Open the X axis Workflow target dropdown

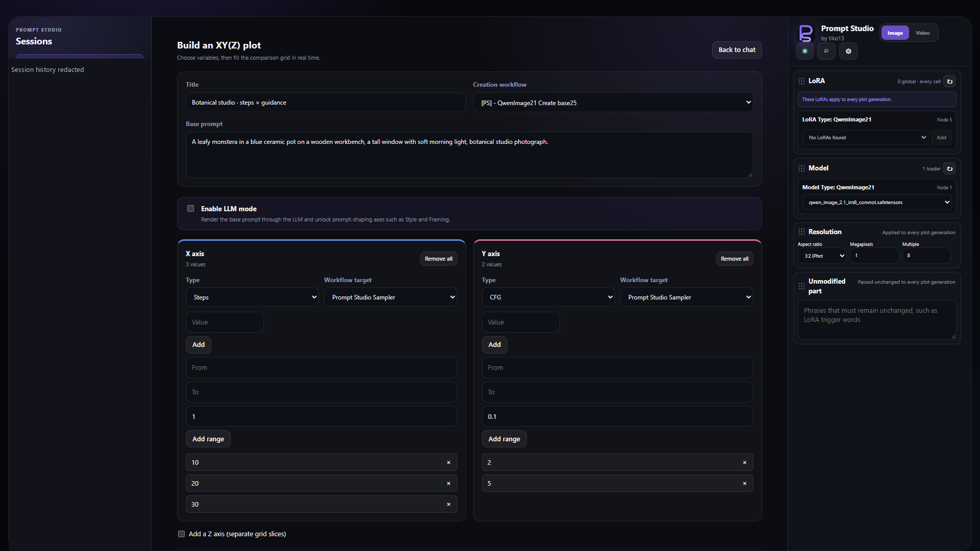(x=390, y=297)
